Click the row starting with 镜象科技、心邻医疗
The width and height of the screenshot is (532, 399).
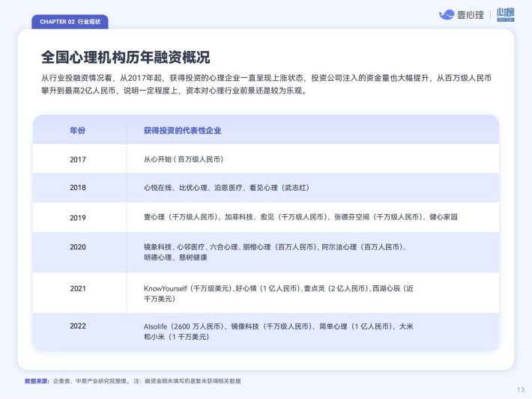coord(266,252)
